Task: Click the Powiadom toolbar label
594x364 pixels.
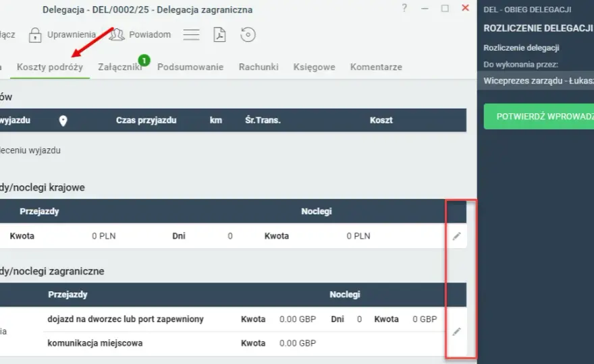Action: [150, 34]
